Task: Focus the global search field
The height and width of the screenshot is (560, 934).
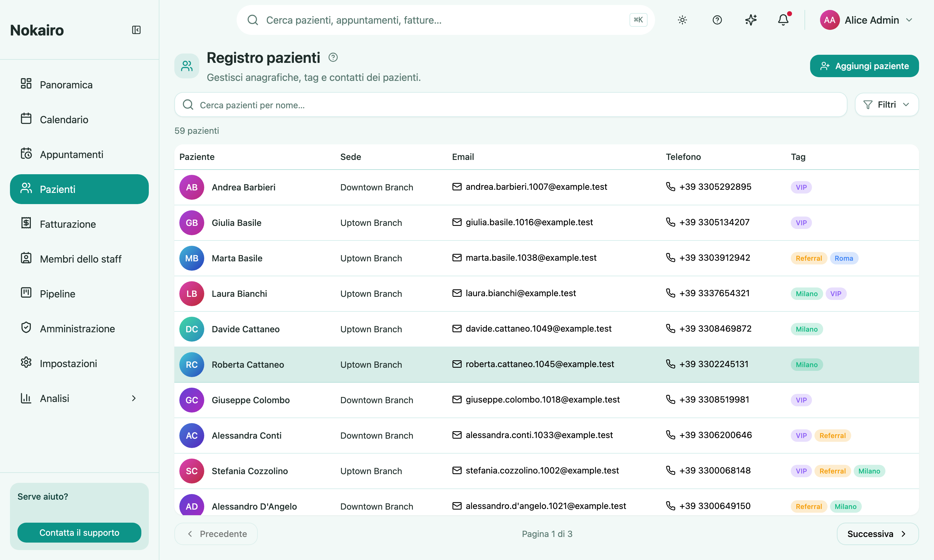Action: (446, 20)
